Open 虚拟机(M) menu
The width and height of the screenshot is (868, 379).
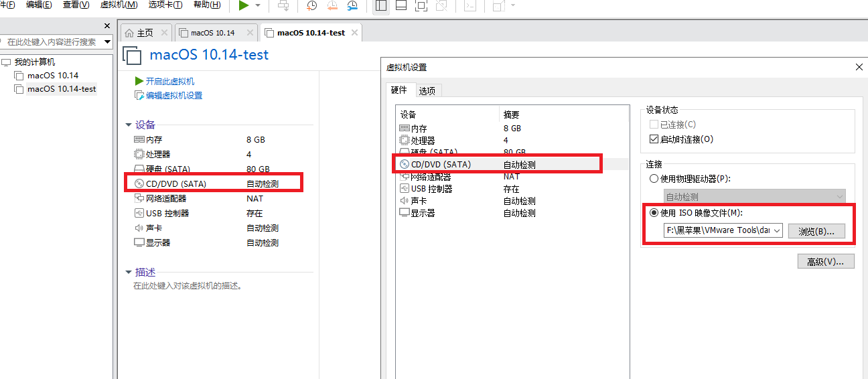(119, 5)
